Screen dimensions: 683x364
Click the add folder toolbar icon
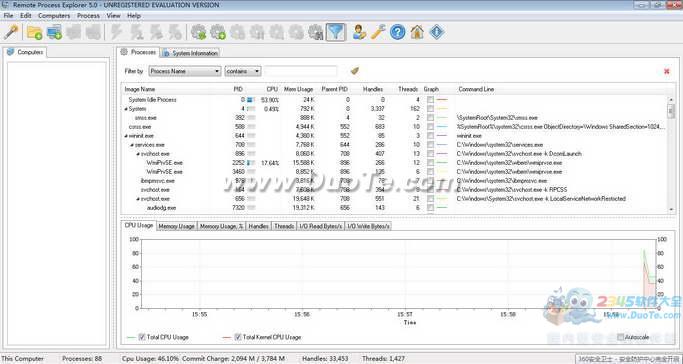point(34,32)
